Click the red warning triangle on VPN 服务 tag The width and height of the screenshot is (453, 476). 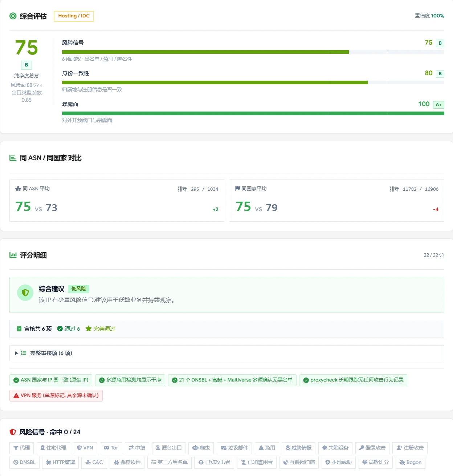[x=16, y=396]
